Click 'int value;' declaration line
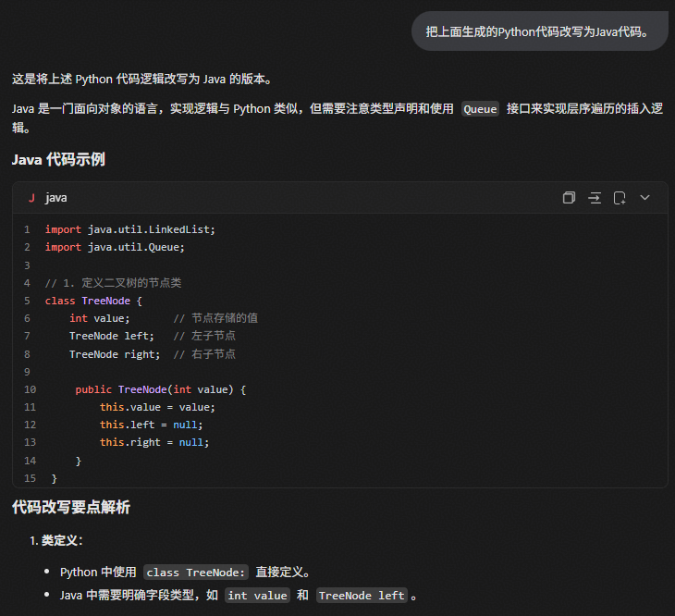 [x=100, y=318]
